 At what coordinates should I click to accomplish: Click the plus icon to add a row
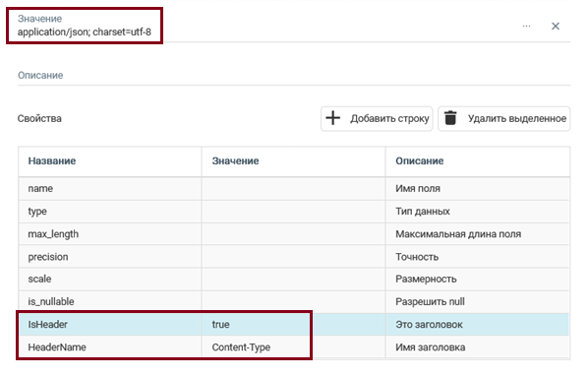(332, 118)
